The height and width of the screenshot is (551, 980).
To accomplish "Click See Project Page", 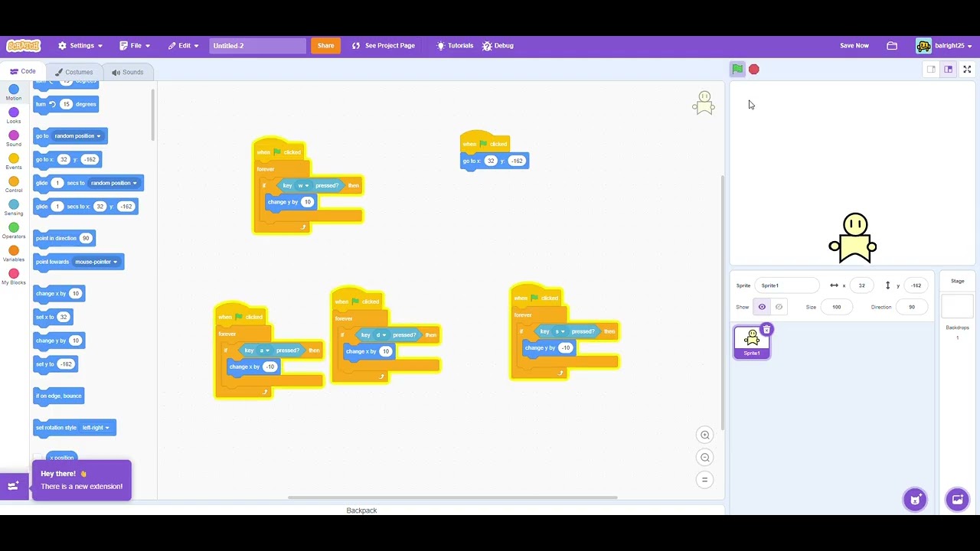I will (x=384, y=46).
